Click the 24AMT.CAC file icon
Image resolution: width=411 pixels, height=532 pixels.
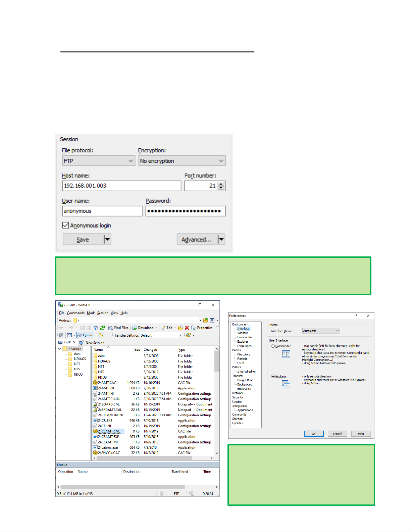coord(95,383)
